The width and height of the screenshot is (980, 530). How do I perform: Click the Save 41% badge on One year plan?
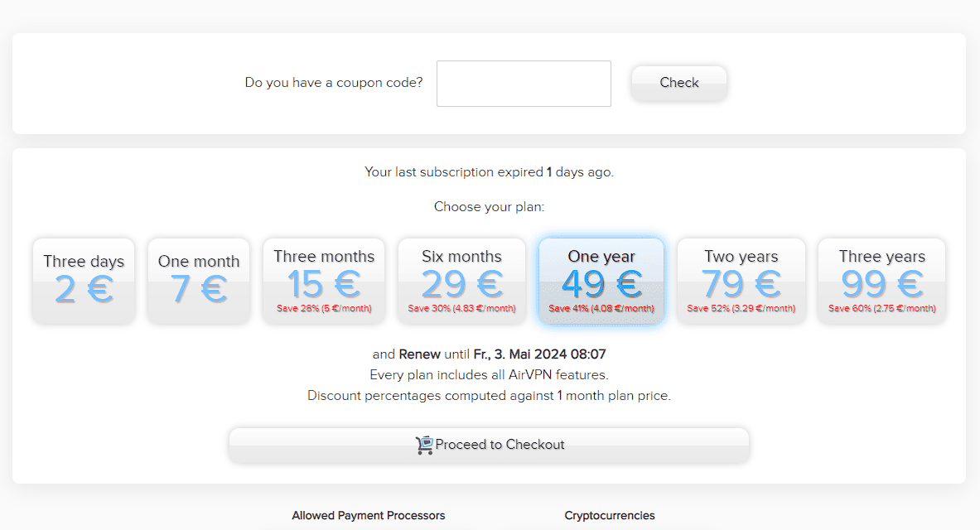[601, 307]
